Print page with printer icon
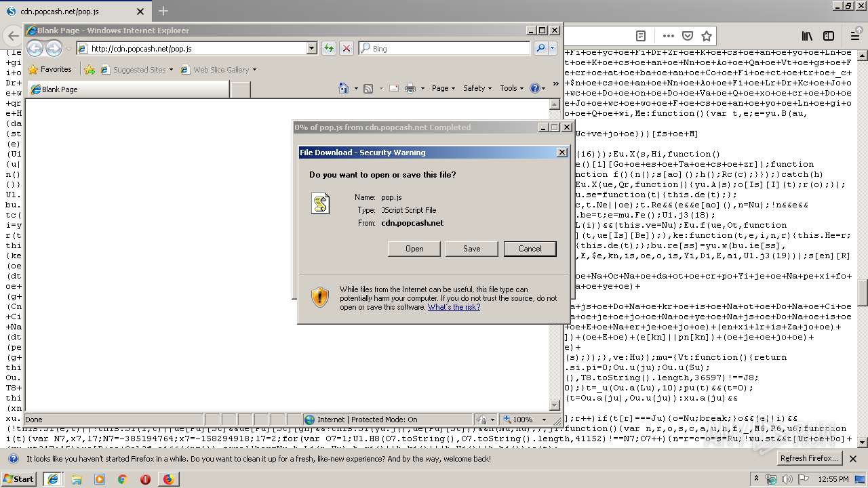This screenshot has width=868, height=488. 410,88
